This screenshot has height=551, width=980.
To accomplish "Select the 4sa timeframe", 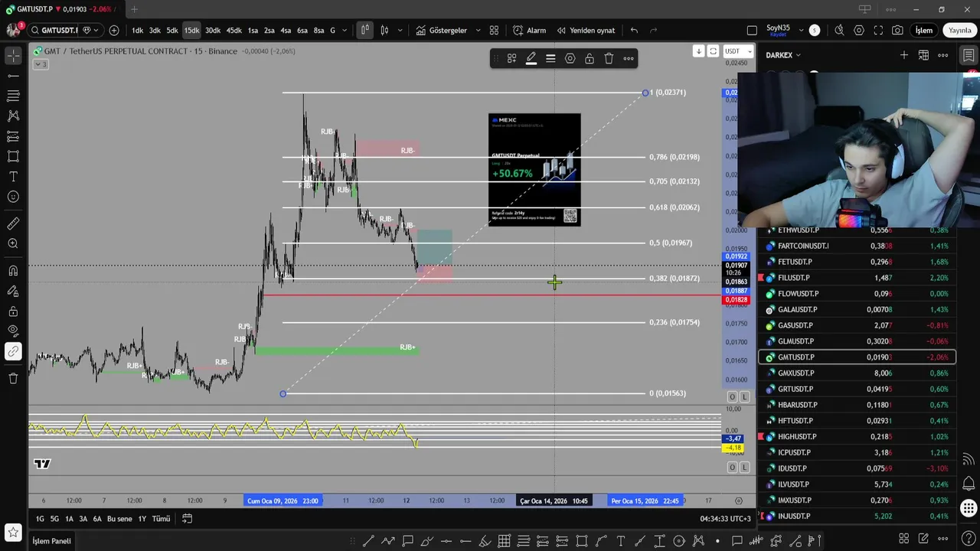I will point(286,31).
